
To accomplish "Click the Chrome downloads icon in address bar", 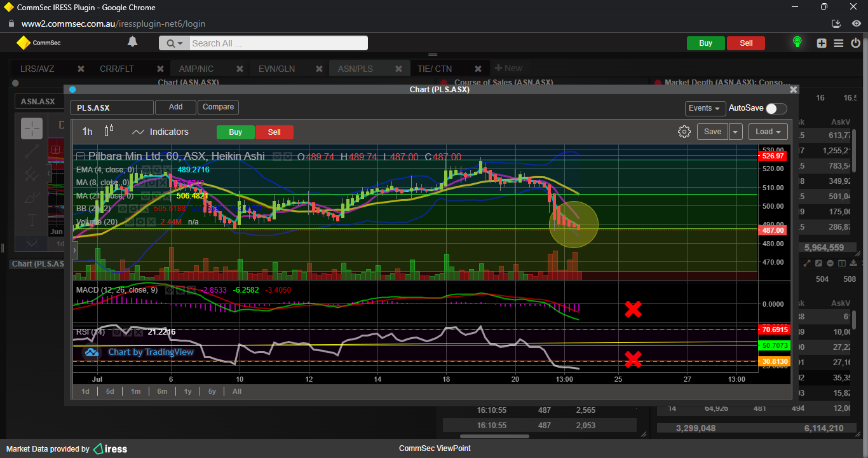I will [836, 24].
